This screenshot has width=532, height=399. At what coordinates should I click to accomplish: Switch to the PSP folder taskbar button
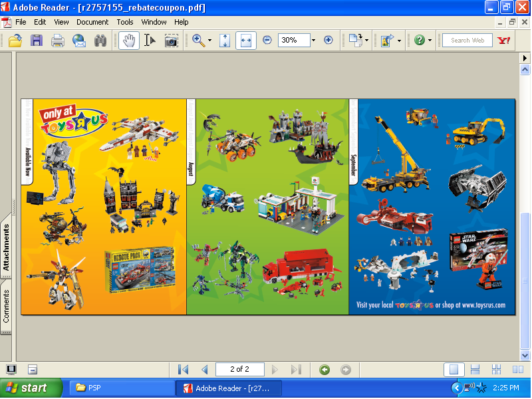(122, 388)
